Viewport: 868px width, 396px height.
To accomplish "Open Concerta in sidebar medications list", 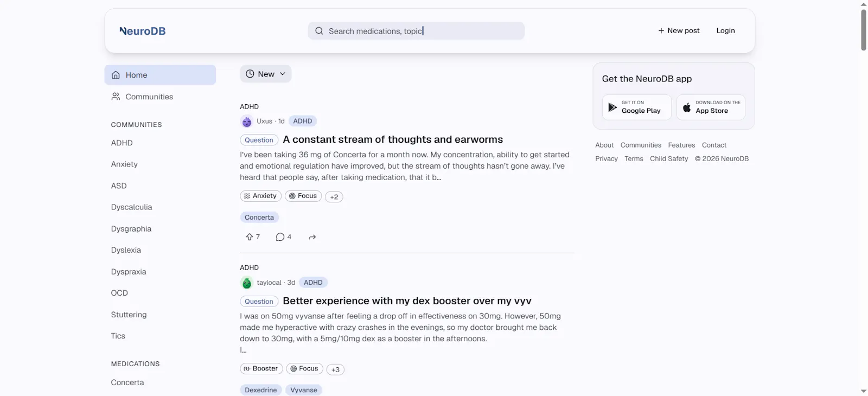I will (x=127, y=382).
